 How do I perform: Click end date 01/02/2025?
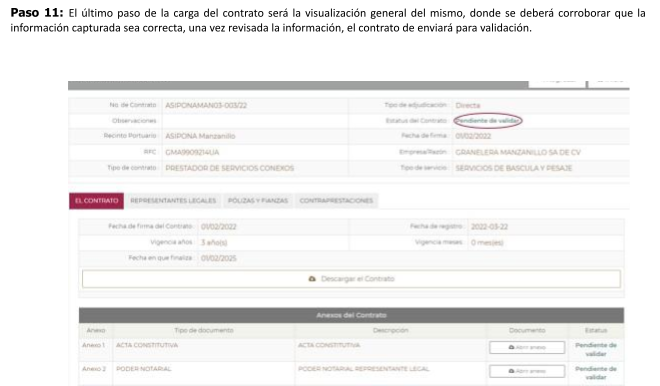point(218,258)
